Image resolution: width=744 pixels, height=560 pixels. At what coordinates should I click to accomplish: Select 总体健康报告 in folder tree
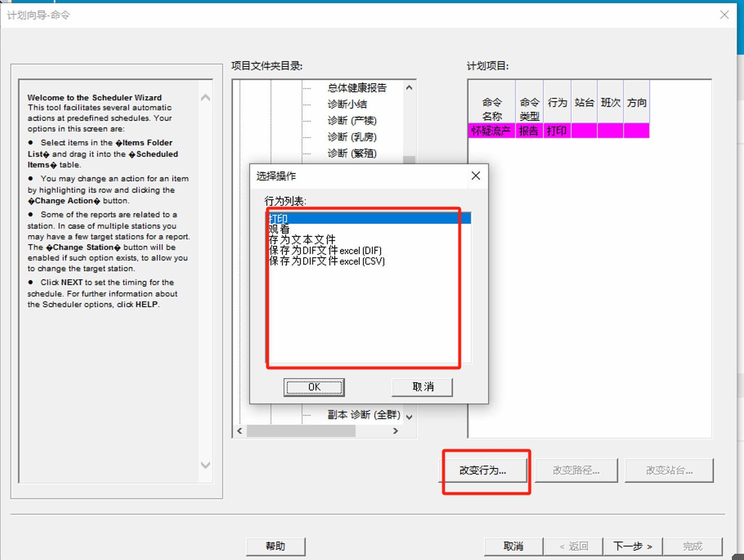357,88
